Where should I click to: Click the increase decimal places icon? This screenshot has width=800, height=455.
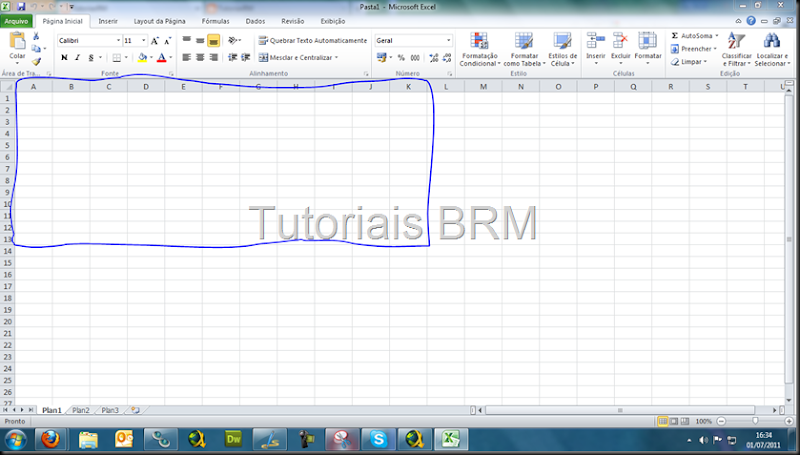click(434, 58)
